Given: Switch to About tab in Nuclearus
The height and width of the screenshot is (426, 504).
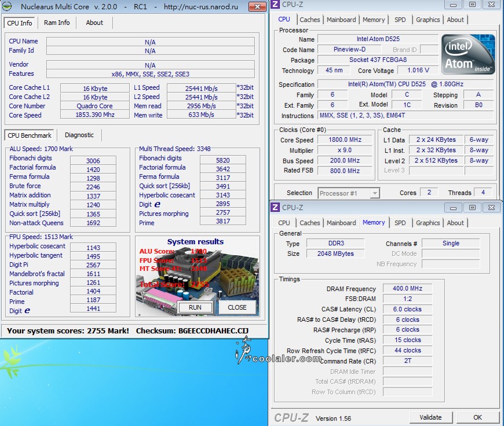Looking at the screenshot, I should pyautogui.click(x=94, y=23).
